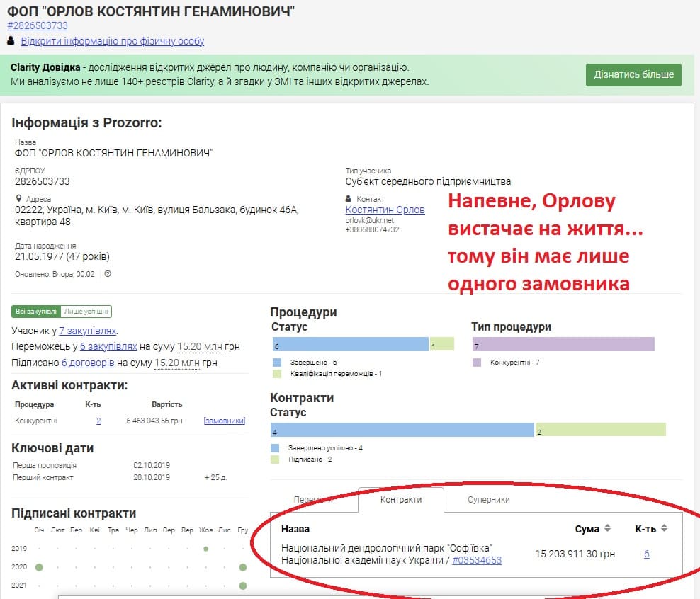Click the #2826503733 code link under the title
The image size is (700, 599).
pos(38,25)
